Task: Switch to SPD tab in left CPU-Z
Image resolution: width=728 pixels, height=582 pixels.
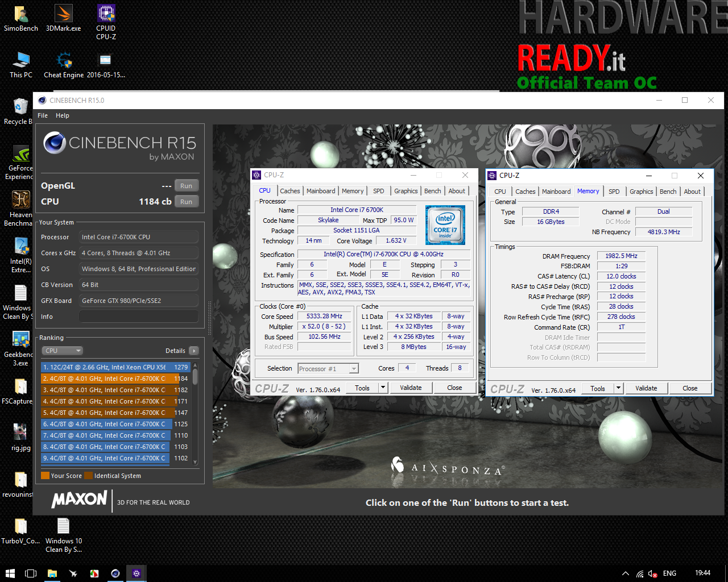Action: [379, 191]
